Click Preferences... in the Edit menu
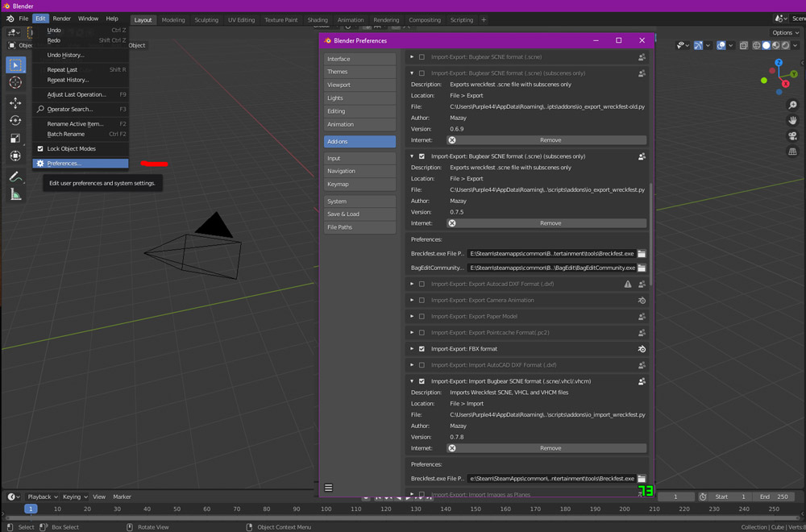This screenshot has width=806, height=532. click(80, 164)
